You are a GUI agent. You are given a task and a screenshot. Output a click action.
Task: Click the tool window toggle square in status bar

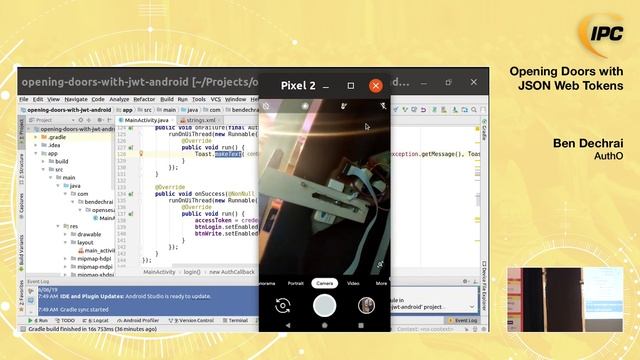pos(23,329)
